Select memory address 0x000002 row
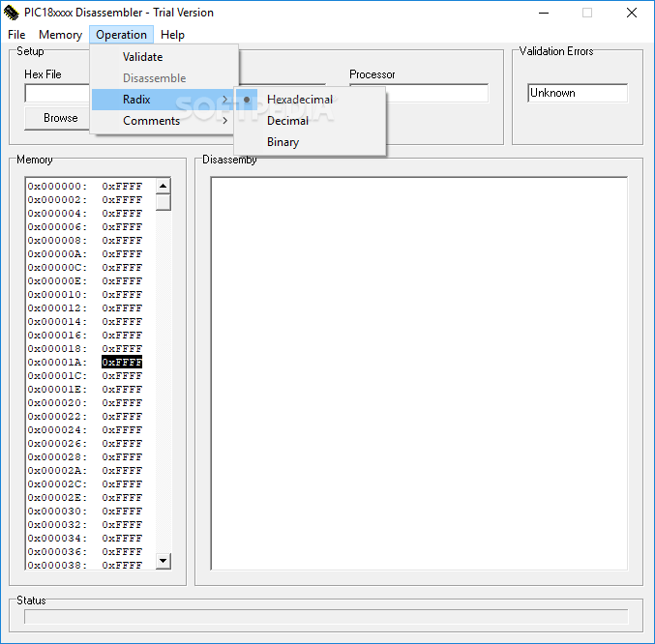655x644 pixels. click(x=85, y=200)
